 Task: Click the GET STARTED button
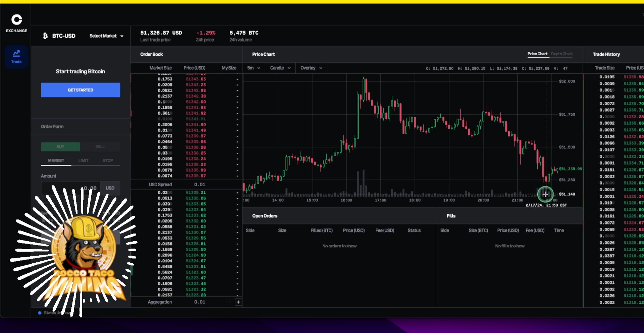click(80, 90)
